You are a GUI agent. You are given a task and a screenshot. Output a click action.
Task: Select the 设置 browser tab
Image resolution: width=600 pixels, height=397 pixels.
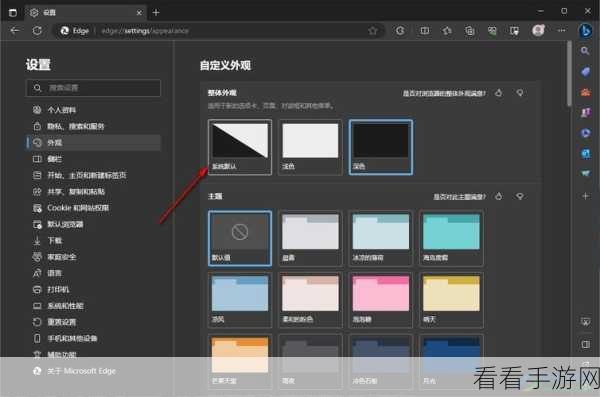tap(86, 13)
